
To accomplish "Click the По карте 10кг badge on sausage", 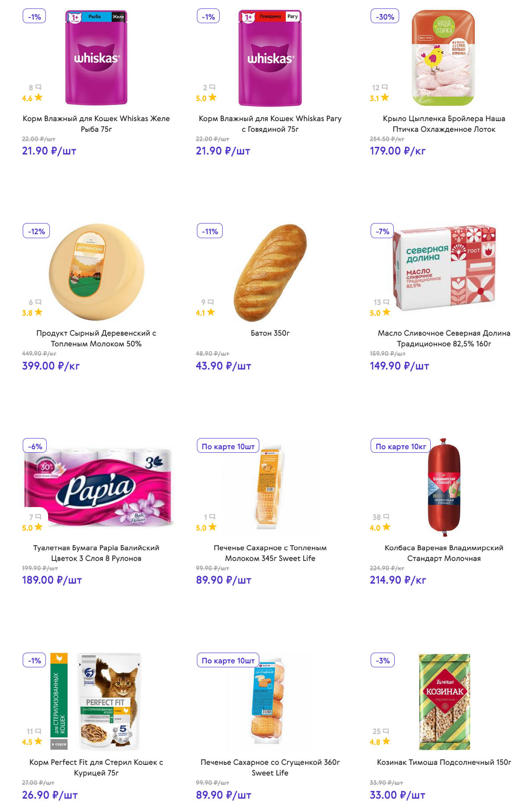I will 400,446.
